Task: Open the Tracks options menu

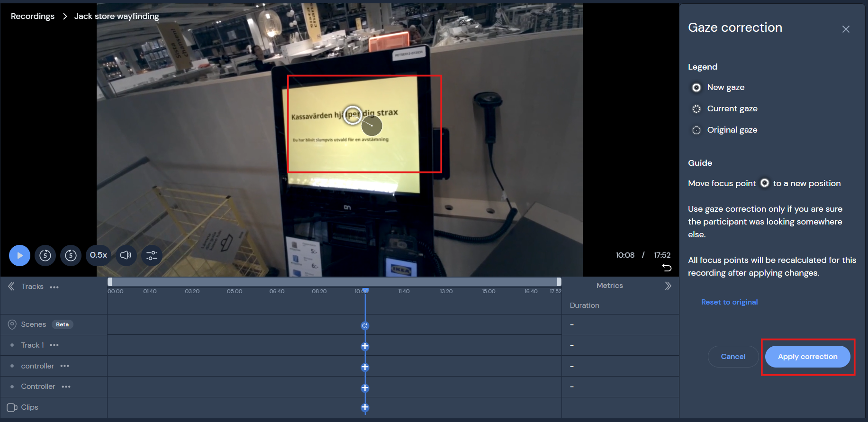Action: [x=54, y=287]
